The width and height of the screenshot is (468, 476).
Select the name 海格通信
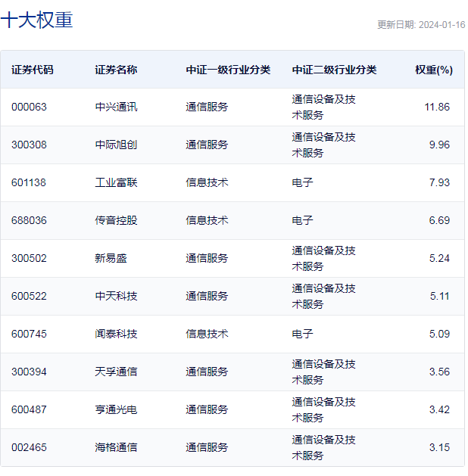[x=116, y=447]
